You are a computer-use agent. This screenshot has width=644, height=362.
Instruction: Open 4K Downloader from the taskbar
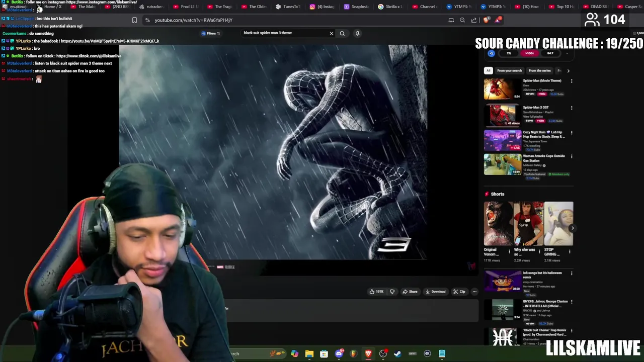[427, 353]
